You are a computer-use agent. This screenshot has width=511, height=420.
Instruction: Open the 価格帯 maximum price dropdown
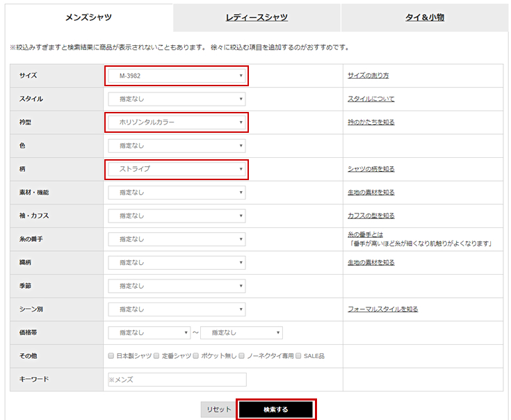(241, 332)
